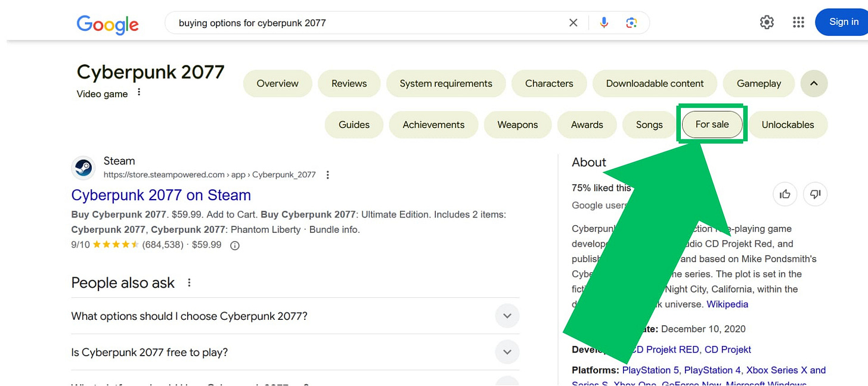The height and width of the screenshot is (386, 868).
Task: Open more options next to Video game
Action: click(x=139, y=92)
